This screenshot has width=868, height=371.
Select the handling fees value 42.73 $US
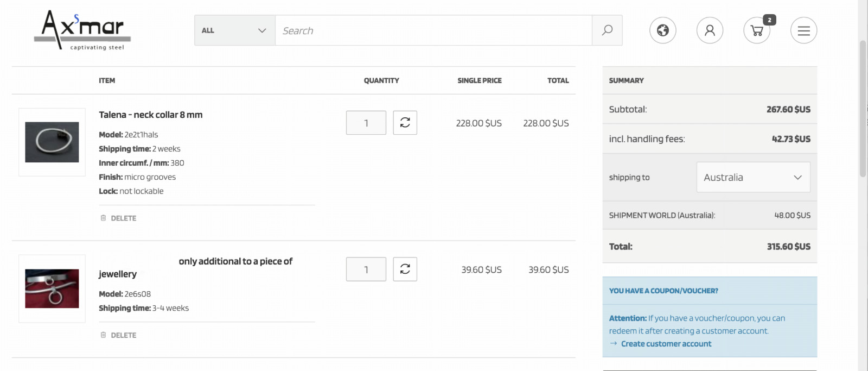click(x=792, y=139)
